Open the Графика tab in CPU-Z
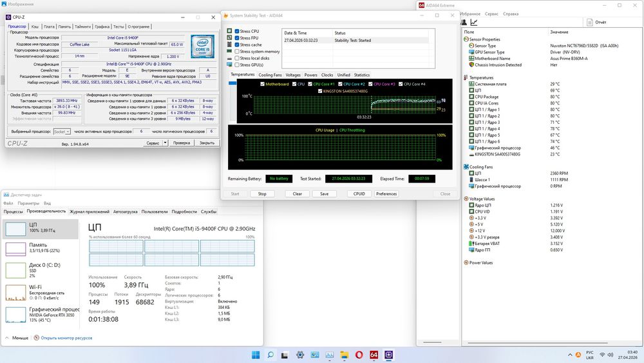 pyautogui.click(x=102, y=26)
